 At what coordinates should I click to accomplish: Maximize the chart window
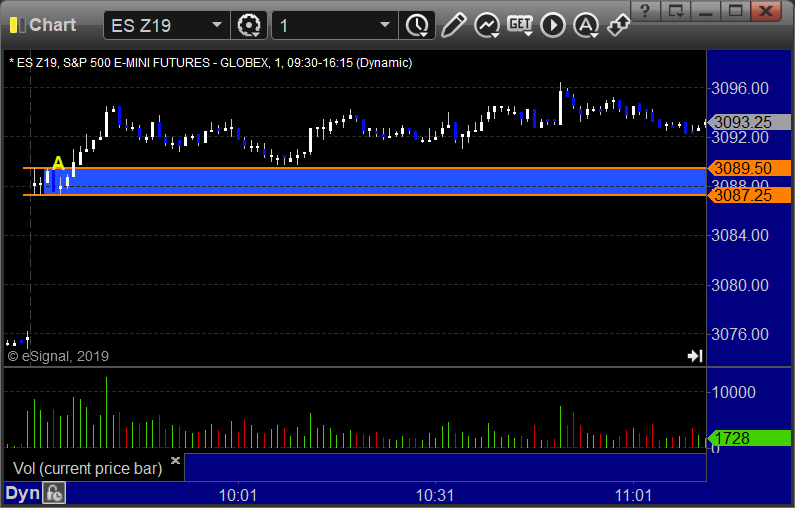point(735,11)
